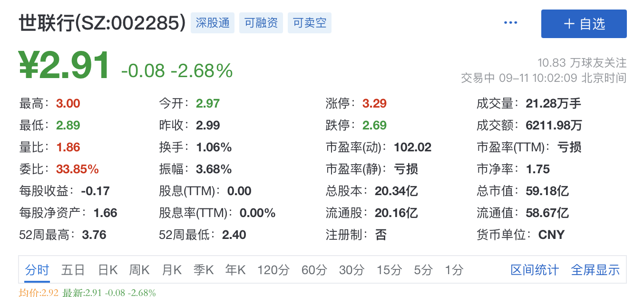Click the 市盈率(动) value 102.02
The height and width of the screenshot is (297, 644).
coord(412,147)
